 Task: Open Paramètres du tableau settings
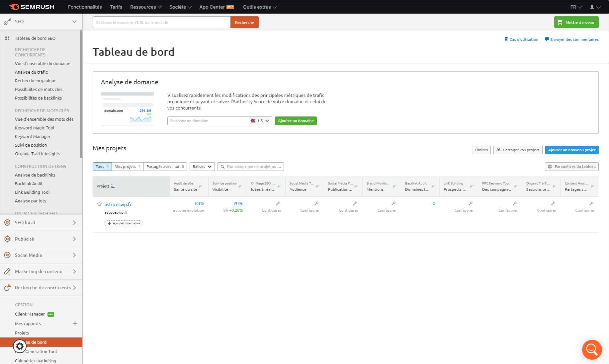572,167
